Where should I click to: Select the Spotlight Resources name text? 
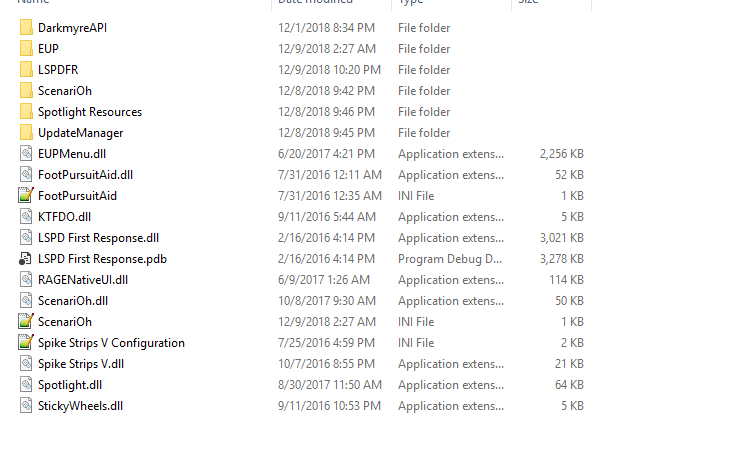[90, 112]
